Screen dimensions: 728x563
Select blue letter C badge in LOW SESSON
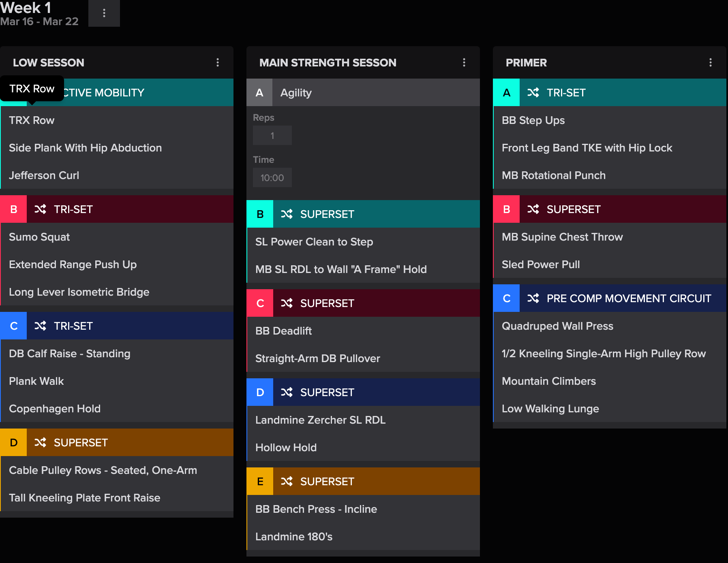13,326
